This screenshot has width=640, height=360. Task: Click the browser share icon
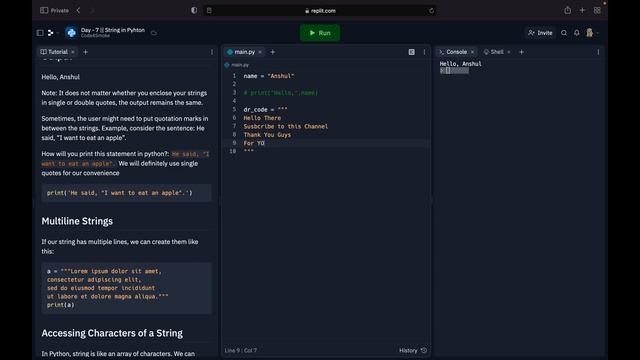[x=567, y=10]
